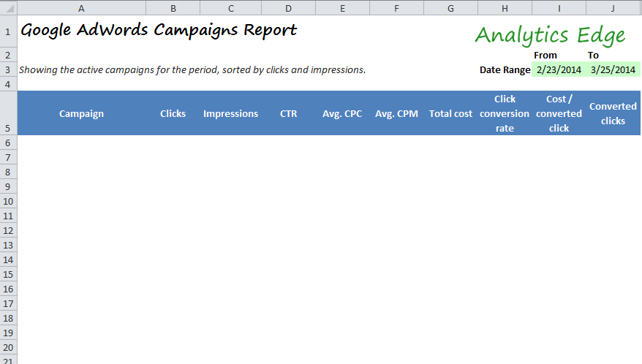Click the Converted clicks header cell

(613, 113)
